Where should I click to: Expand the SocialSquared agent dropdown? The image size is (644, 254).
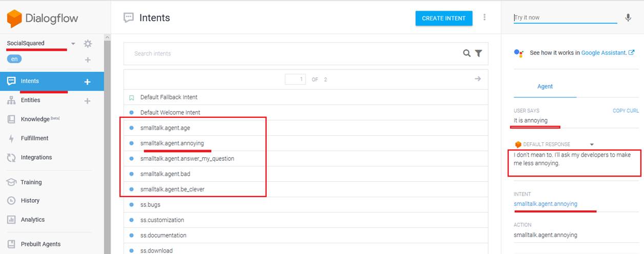(x=73, y=44)
